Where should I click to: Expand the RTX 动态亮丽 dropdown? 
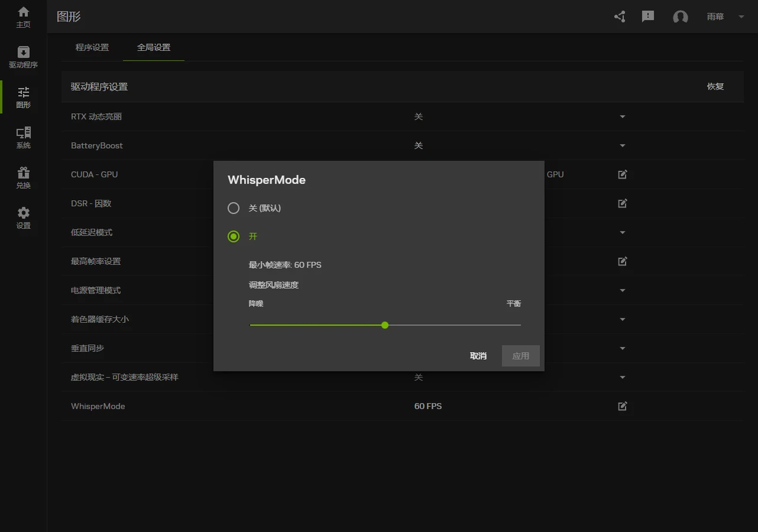pyautogui.click(x=622, y=116)
